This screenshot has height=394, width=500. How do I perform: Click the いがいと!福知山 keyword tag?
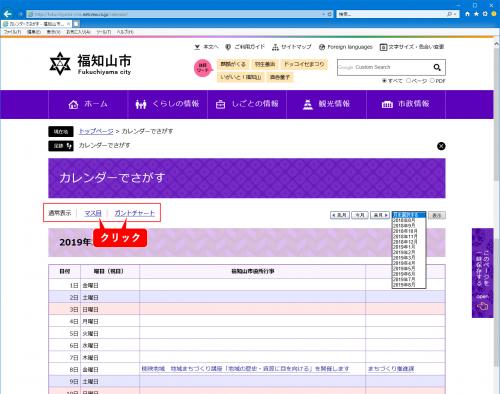pyautogui.click(x=240, y=77)
